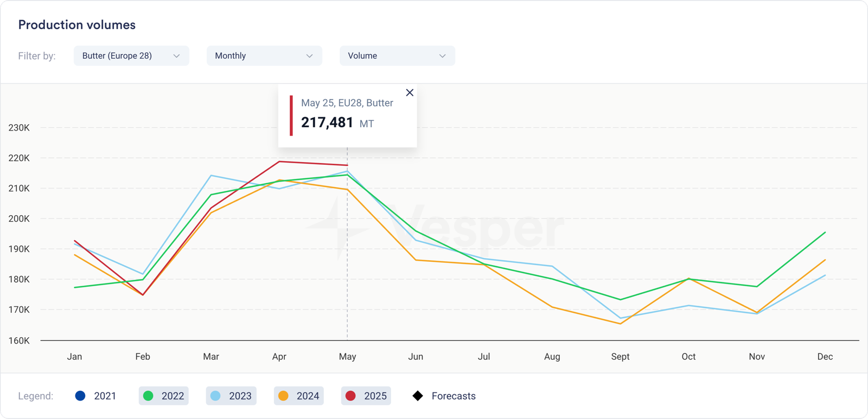This screenshot has height=419, width=868.
Task: Click chevron arrow in Volume filter
Action: pyautogui.click(x=442, y=56)
